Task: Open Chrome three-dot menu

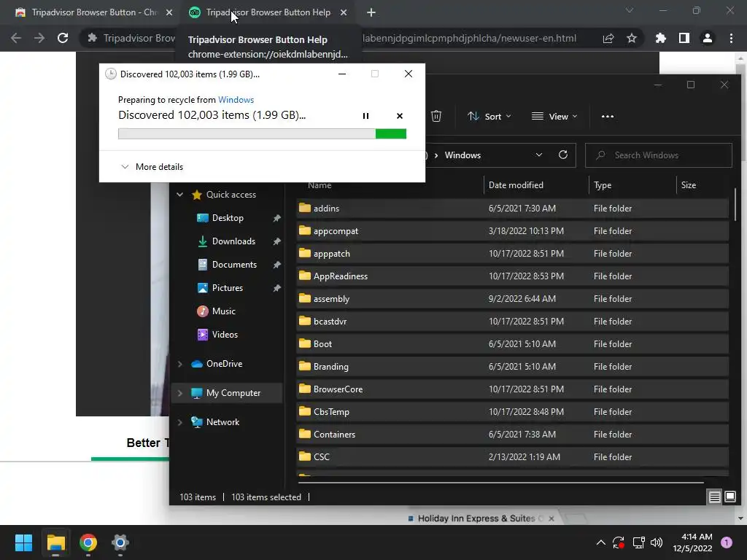Action: tap(731, 38)
